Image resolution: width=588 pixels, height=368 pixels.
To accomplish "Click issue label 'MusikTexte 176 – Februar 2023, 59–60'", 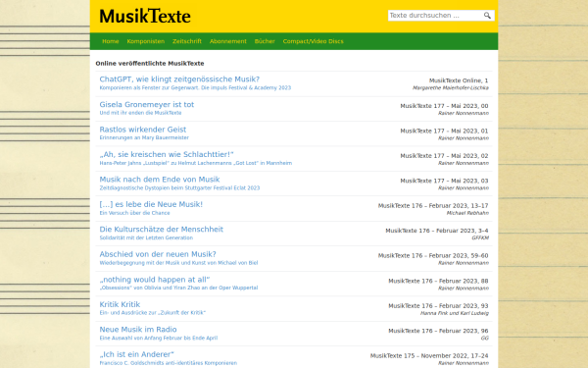I will pos(433,256).
